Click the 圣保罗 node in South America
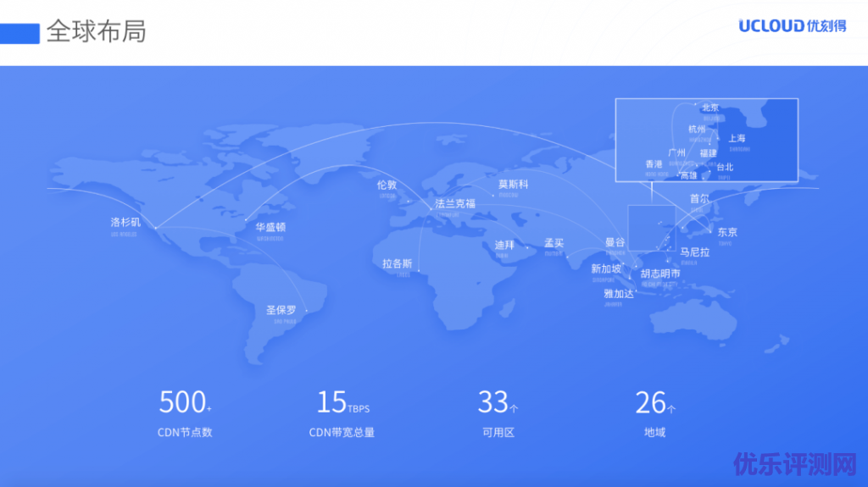This screenshot has height=487, width=868. [x=281, y=309]
